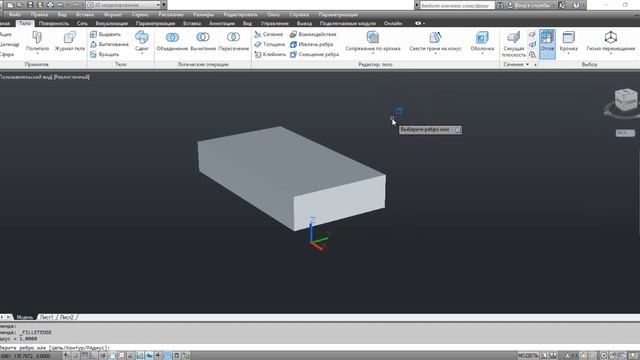640x360 pixels.
Task: Open the Справка menu
Action: point(299,14)
